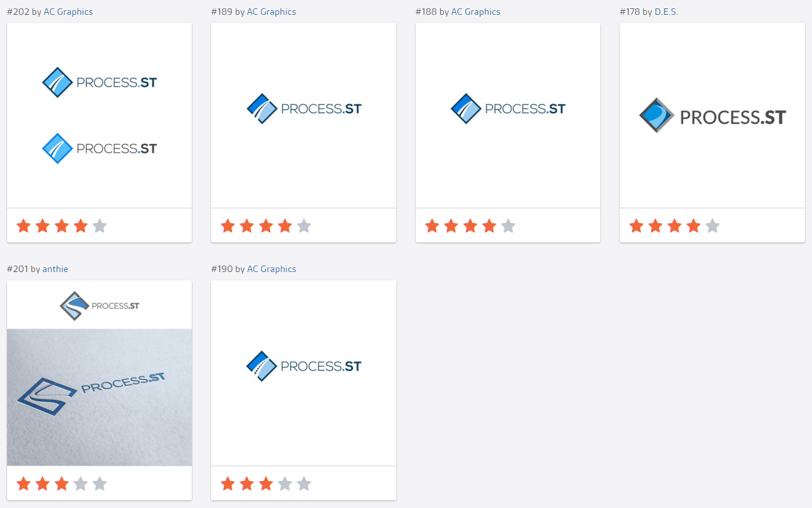The width and height of the screenshot is (812, 508).
Task: Open design #189 logo thumbnail
Action: (304, 116)
